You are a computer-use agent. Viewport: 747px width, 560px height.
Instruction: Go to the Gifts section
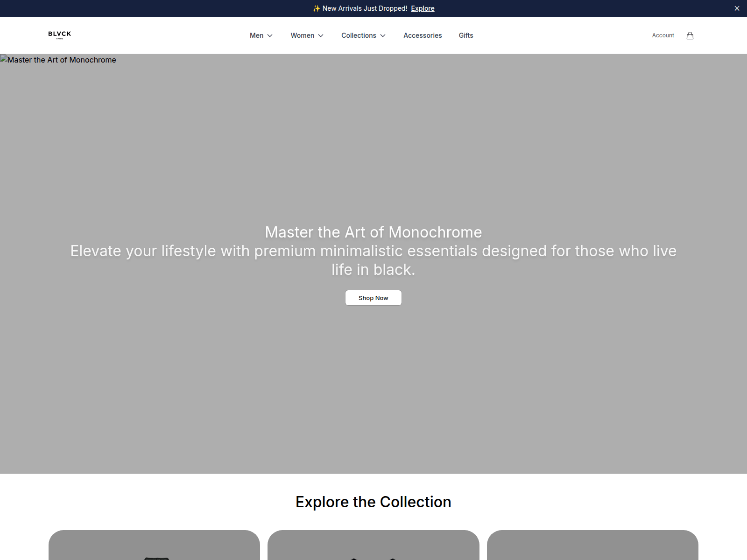[466, 35]
